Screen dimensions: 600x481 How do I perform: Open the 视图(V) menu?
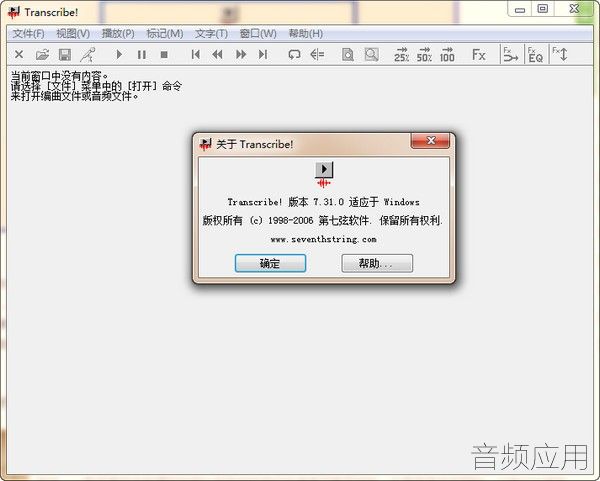[73, 34]
